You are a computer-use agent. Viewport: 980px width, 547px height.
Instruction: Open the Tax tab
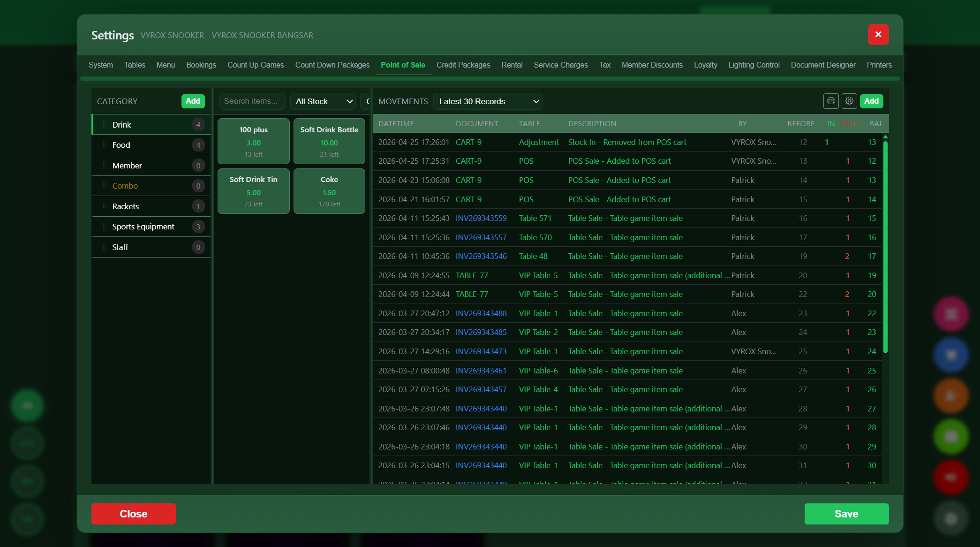point(605,65)
